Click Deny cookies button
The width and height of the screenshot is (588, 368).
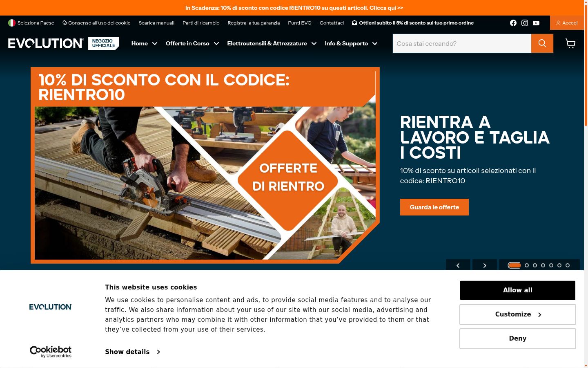coord(518,339)
